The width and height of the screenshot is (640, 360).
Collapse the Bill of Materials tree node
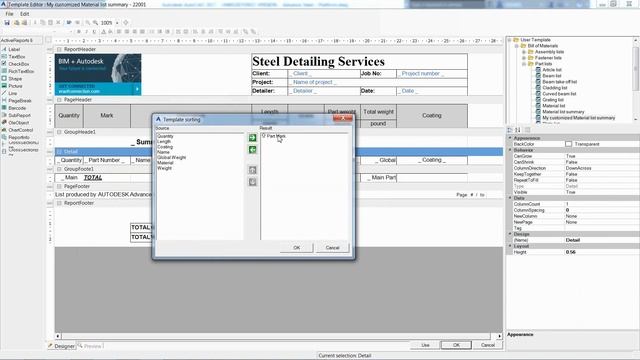517,46
